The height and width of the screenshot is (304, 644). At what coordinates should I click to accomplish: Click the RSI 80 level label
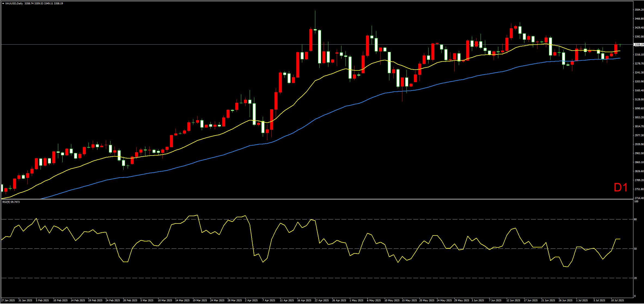[635, 219]
